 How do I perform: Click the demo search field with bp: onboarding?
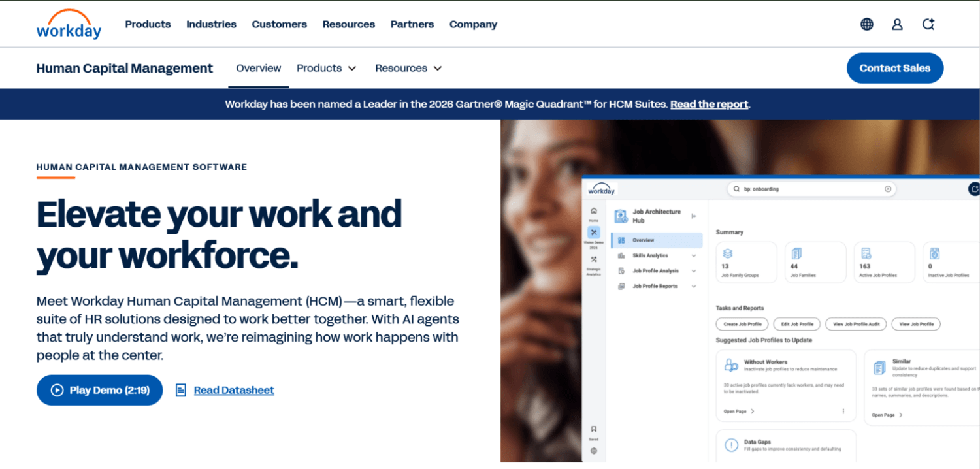pyautogui.click(x=811, y=189)
